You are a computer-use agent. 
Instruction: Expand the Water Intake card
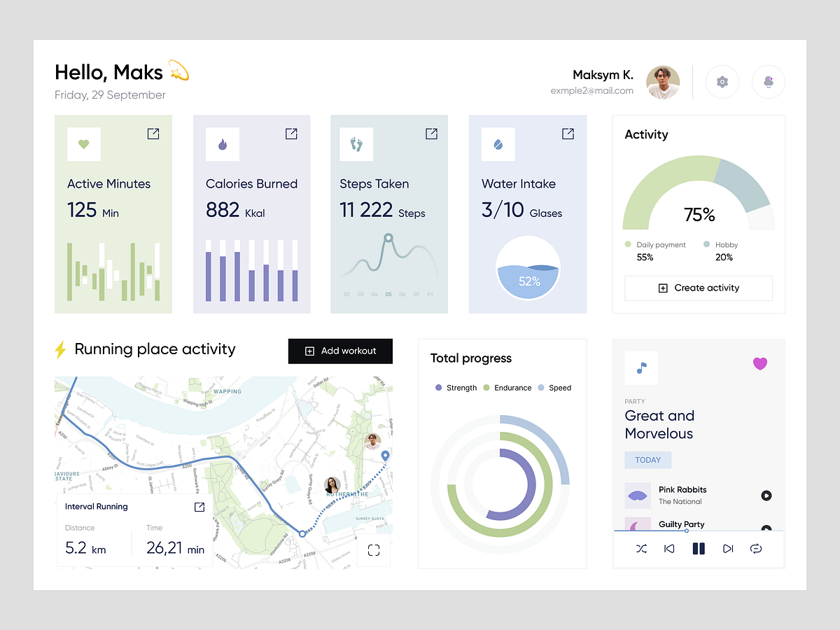coord(568,134)
